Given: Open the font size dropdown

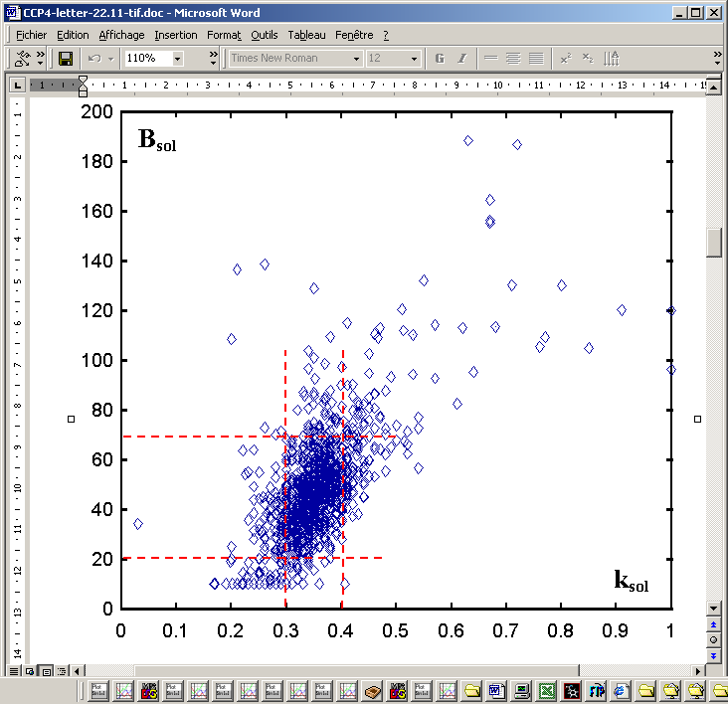Looking at the screenshot, I should click(414, 59).
